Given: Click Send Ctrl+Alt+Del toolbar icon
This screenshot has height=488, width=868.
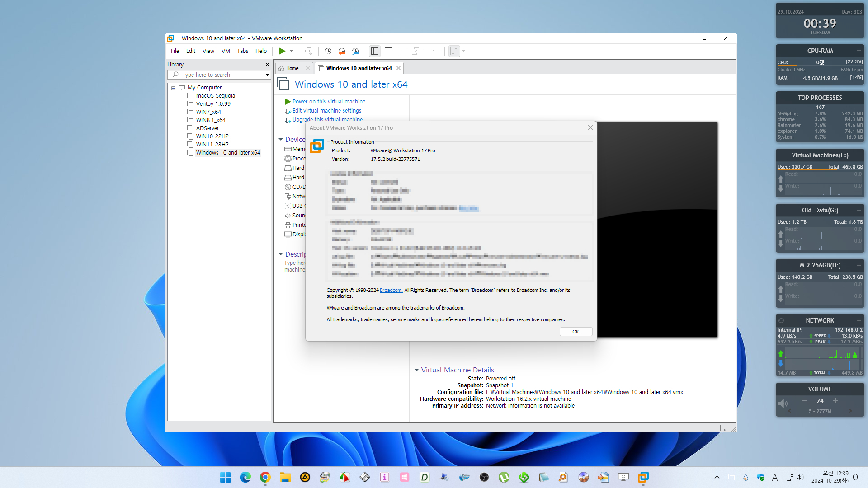Looking at the screenshot, I should click(x=309, y=51).
